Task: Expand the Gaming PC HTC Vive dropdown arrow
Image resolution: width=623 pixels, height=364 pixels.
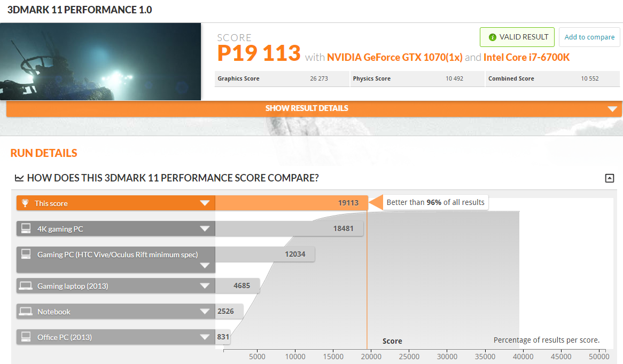Action: point(205,266)
